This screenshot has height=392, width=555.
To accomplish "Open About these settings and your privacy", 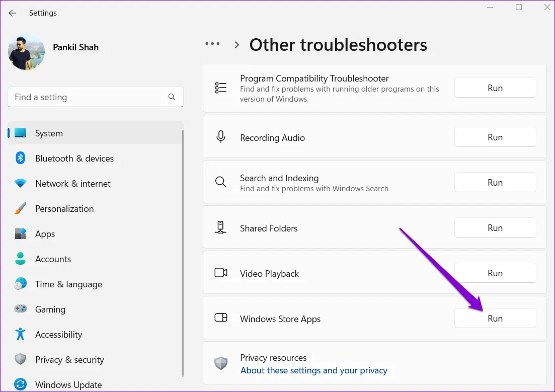I will (x=313, y=370).
